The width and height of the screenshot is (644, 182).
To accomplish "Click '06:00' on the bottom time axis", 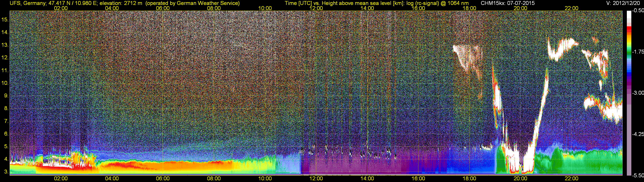I will pyautogui.click(x=163, y=179).
